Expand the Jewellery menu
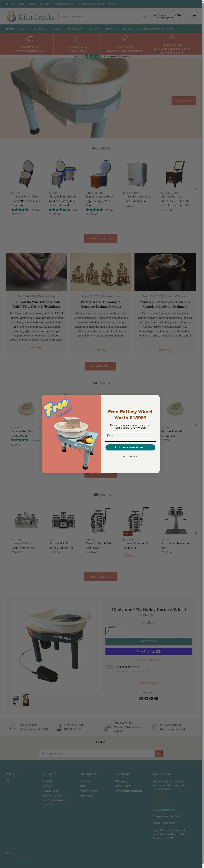204x868 pixels. click(x=76, y=29)
